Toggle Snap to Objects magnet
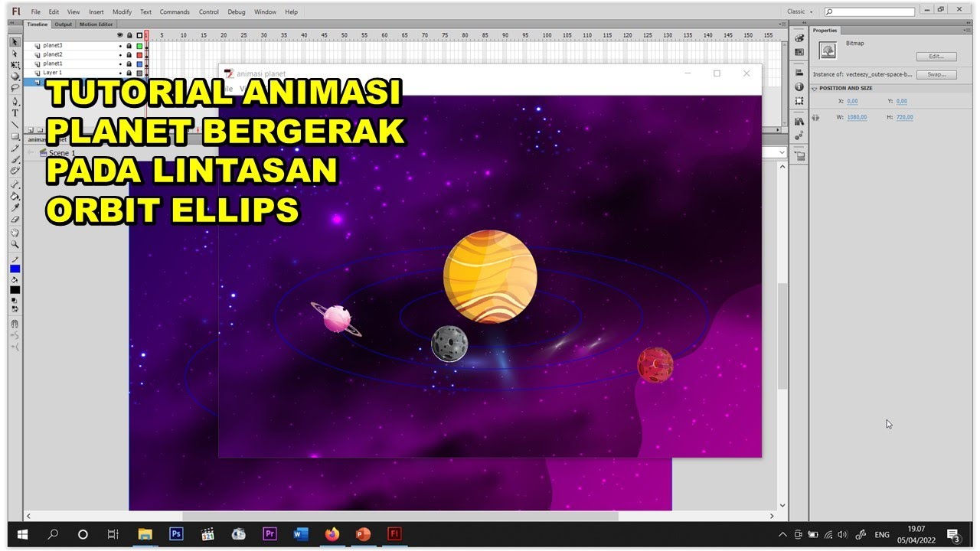Image resolution: width=980 pixels, height=551 pixels. [15, 324]
